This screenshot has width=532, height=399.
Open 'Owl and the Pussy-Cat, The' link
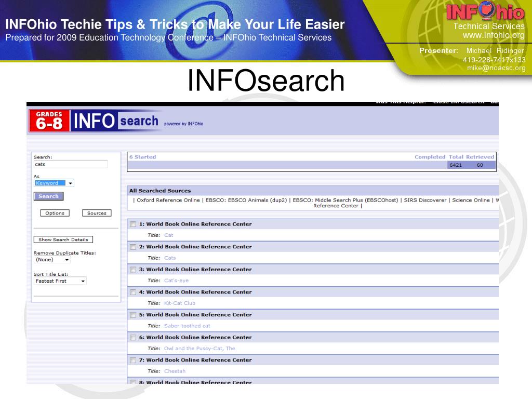click(x=199, y=349)
